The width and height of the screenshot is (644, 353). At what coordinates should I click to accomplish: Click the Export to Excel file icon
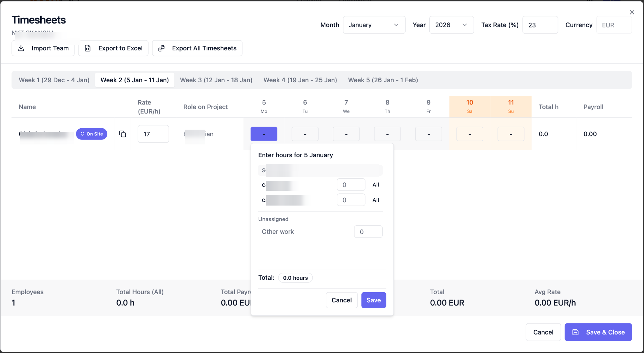point(88,48)
